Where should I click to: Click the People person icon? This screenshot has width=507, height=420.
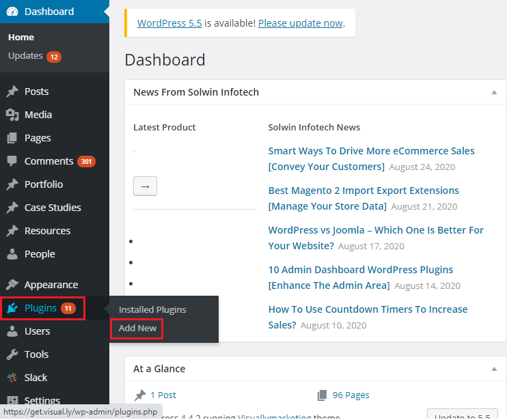pos(12,254)
